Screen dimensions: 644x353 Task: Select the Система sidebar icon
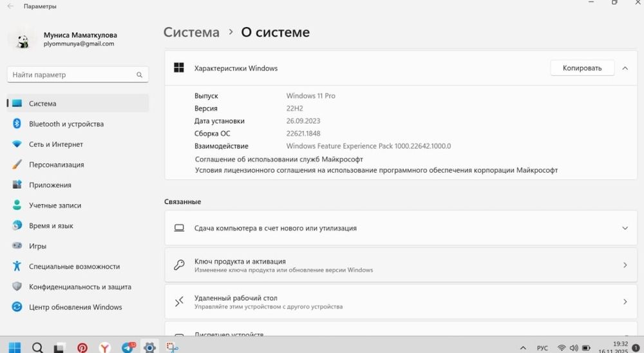coord(17,103)
